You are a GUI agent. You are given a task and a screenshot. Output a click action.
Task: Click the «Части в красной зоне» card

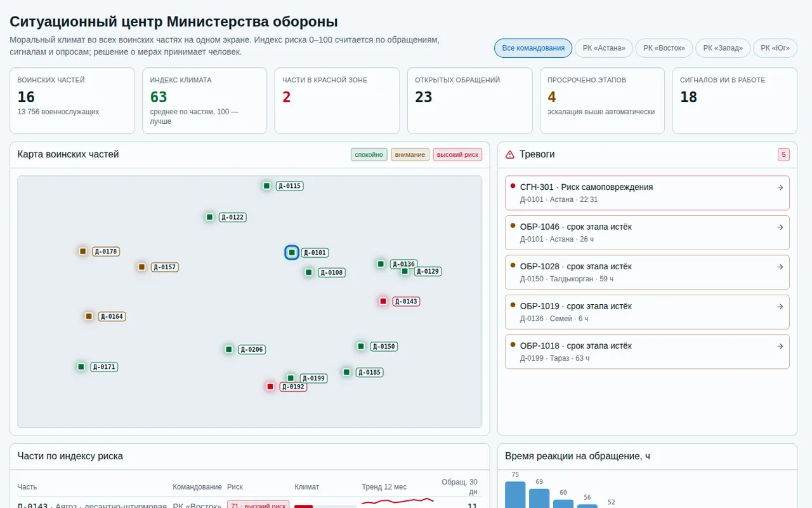pyautogui.click(x=337, y=101)
